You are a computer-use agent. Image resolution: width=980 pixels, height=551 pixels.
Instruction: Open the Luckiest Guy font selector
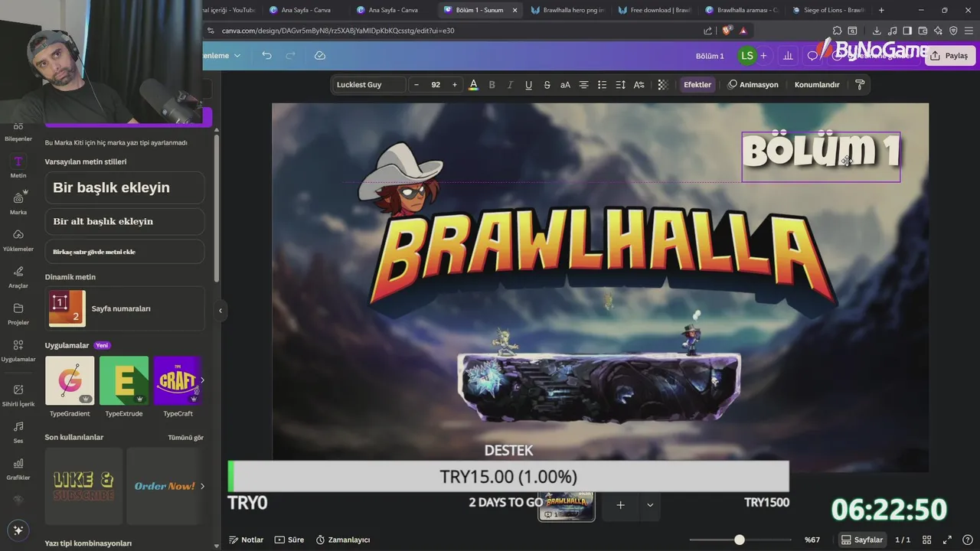click(371, 85)
